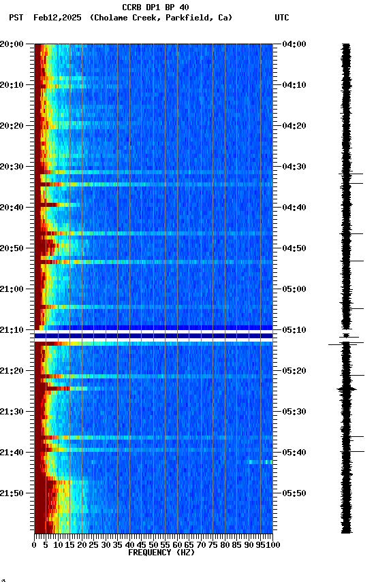The height and width of the screenshot is (588, 376).
Task: Click the title text 'CCRB DP1 BP 40'
Action: [155, 7]
